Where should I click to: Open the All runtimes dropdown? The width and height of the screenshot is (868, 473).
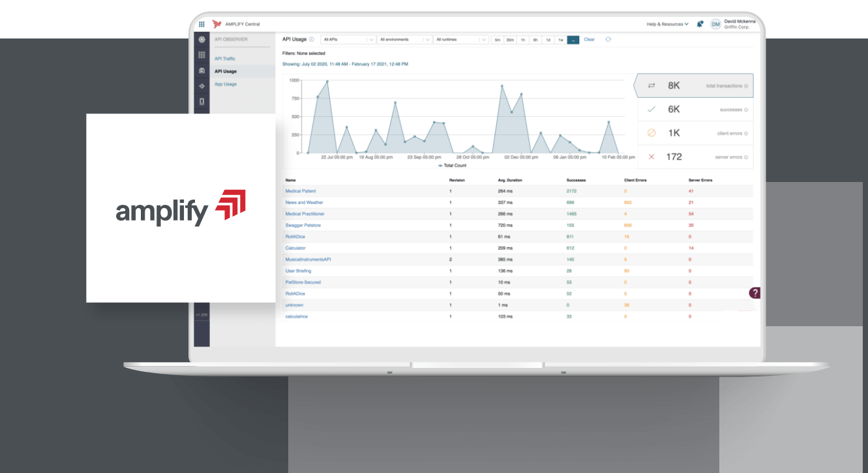click(460, 40)
